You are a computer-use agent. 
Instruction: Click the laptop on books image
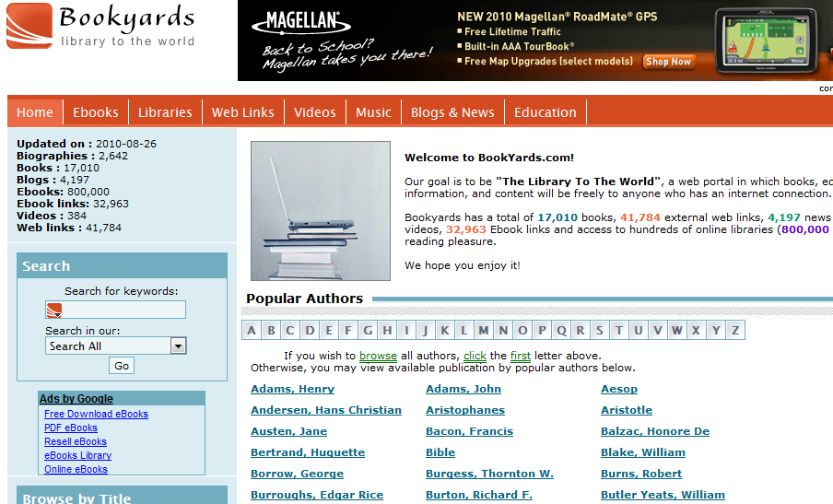point(321,211)
